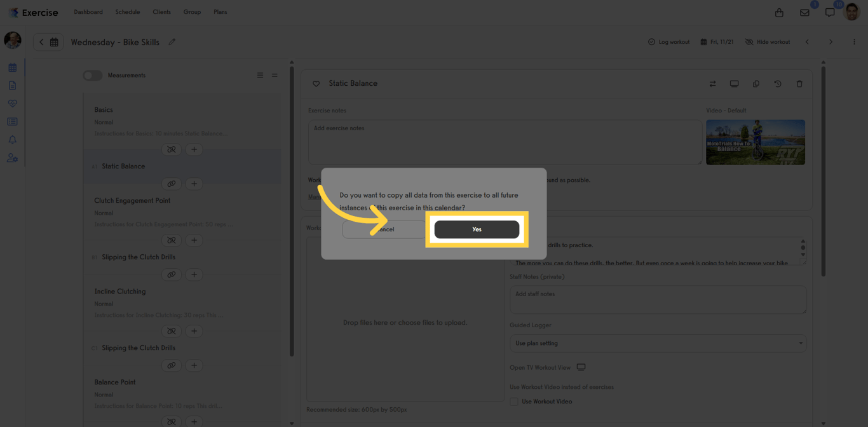
Task: Open the calendar grid icon beside the title
Action: [54, 42]
